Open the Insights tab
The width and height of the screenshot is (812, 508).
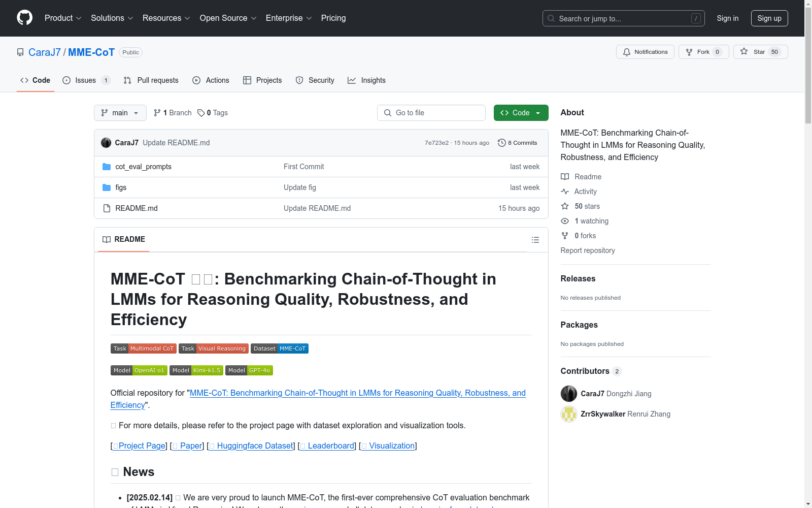click(366, 80)
